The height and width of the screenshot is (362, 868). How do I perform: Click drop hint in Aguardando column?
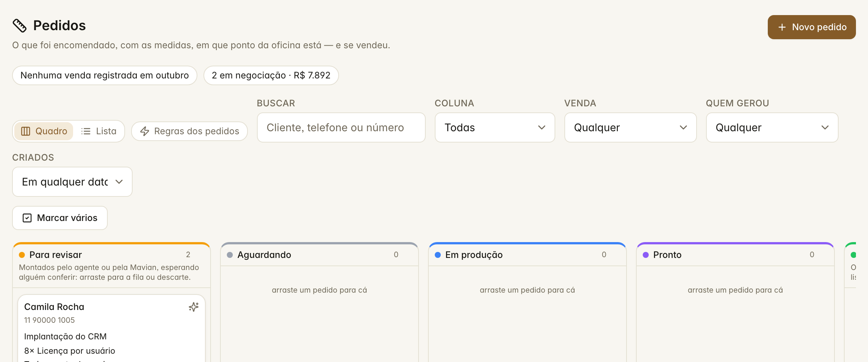point(319,290)
